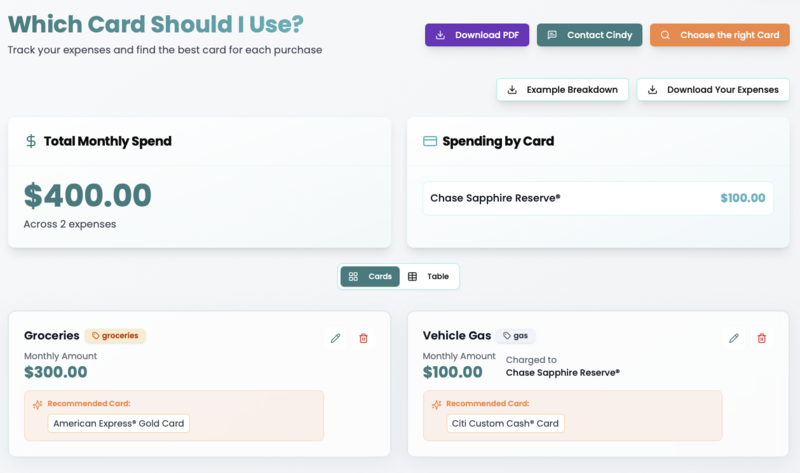Screen dimensions: 800x473
Task: Delete the Vehicle Gas expense via trash icon
Action: (762, 338)
